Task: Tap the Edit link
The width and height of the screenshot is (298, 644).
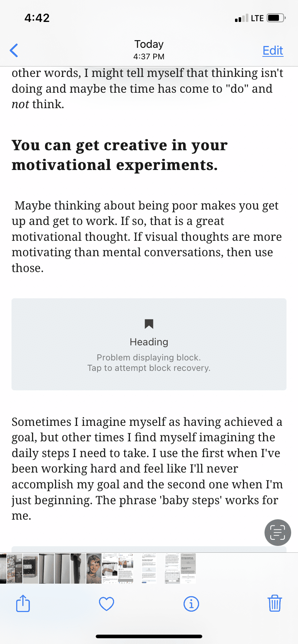Action: click(x=273, y=51)
